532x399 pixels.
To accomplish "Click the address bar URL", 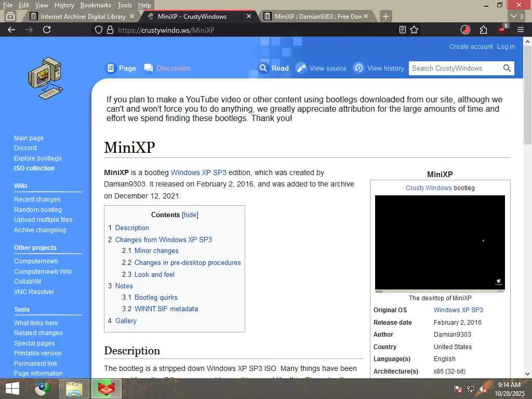I will [166, 30].
